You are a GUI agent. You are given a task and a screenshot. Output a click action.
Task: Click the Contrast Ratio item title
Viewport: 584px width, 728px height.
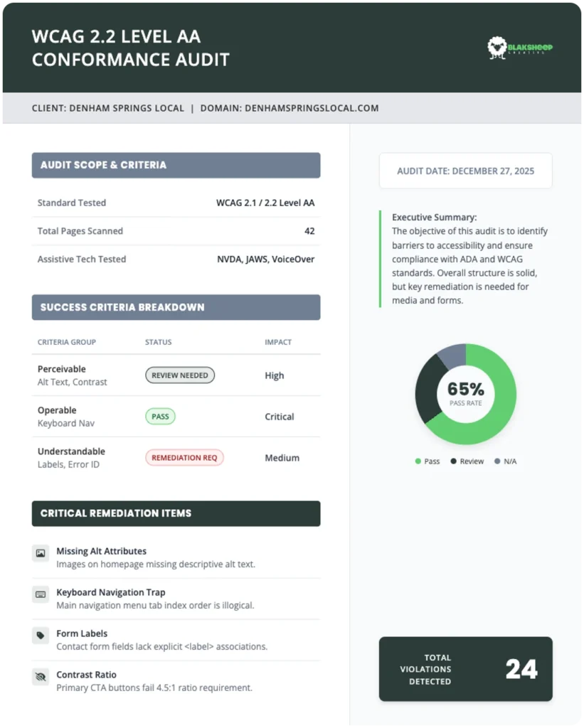[86, 675]
